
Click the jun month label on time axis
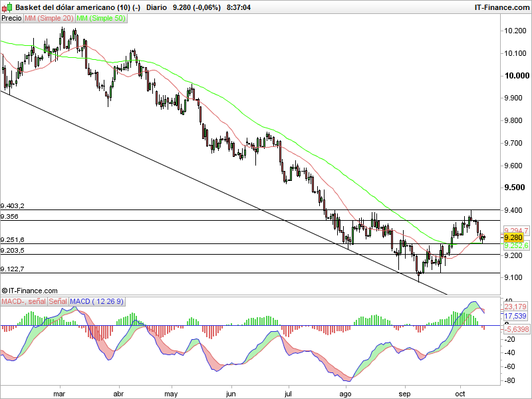click(231, 394)
